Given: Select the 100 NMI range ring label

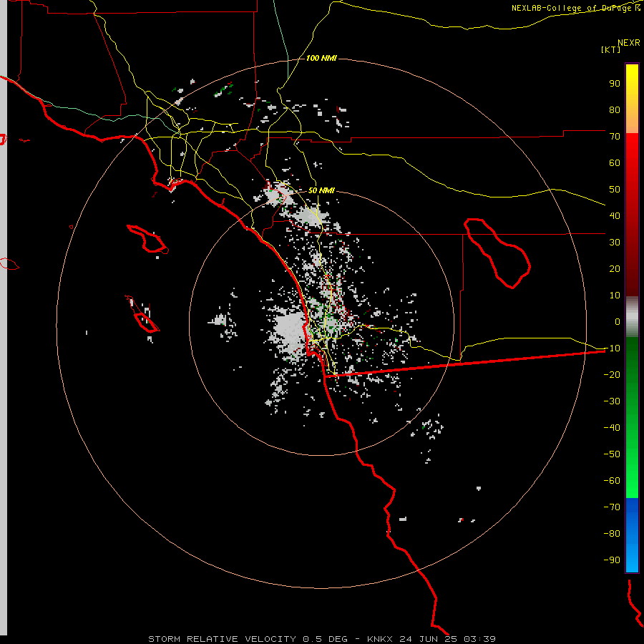Looking at the screenshot, I should (x=321, y=58).
